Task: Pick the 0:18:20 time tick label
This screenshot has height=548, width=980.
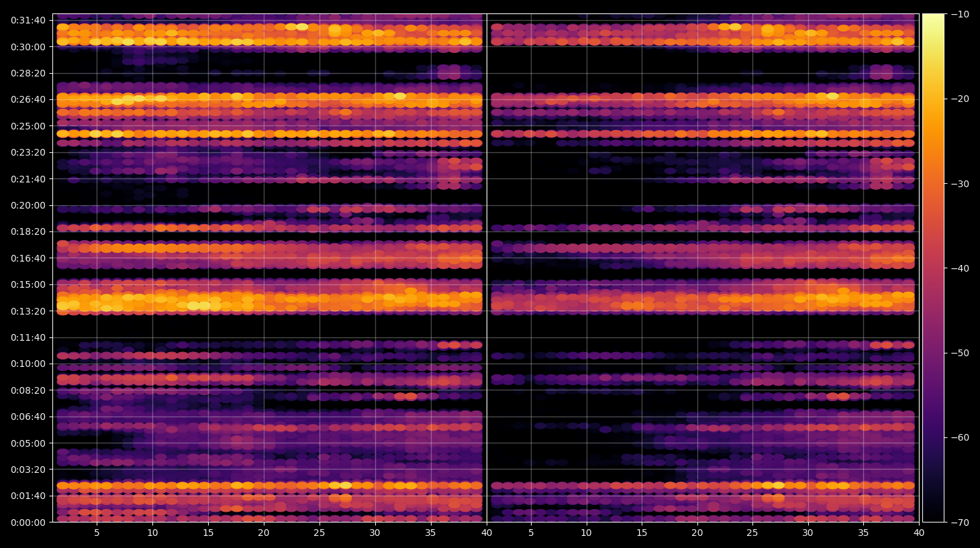Action: (28, 231)
